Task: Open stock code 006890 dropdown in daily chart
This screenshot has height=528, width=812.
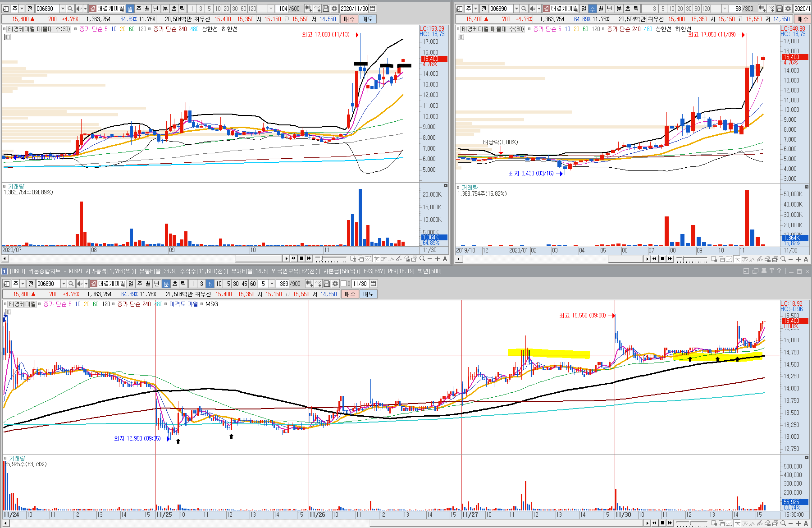Action: click(x=63, y=9)
